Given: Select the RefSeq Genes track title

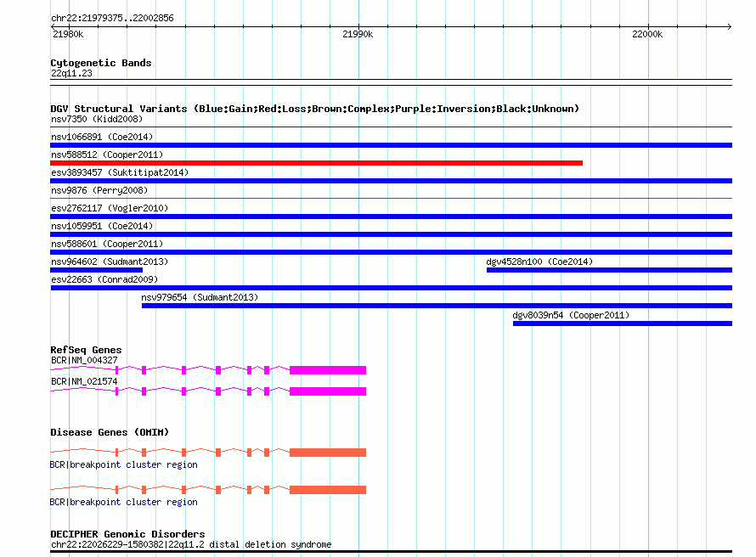Looking at the screenshot, I should coord(86,350).
